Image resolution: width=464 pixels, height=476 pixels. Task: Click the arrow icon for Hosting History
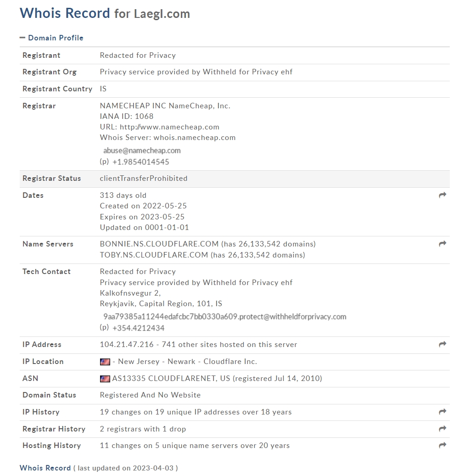pos(442,445)
